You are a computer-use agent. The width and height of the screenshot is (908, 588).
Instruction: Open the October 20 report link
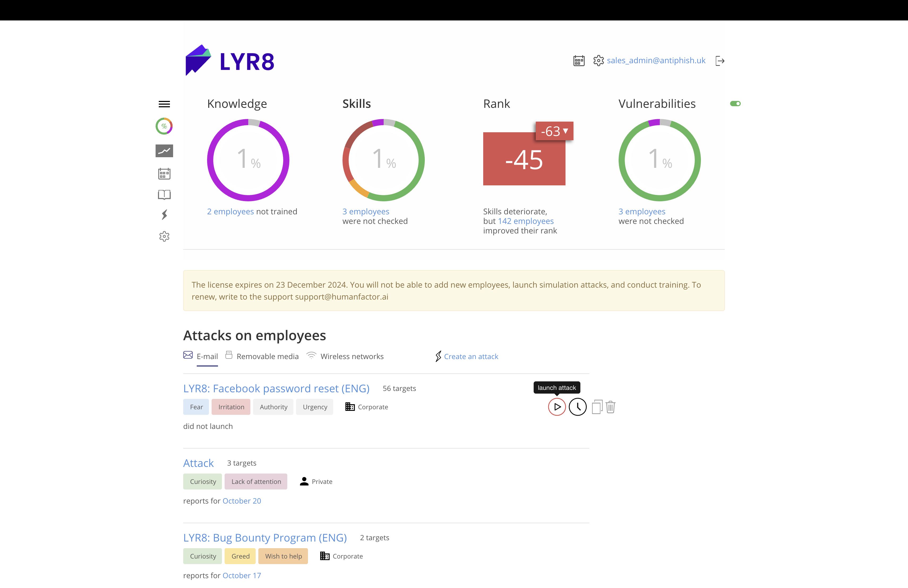click(x=242, y=501)
